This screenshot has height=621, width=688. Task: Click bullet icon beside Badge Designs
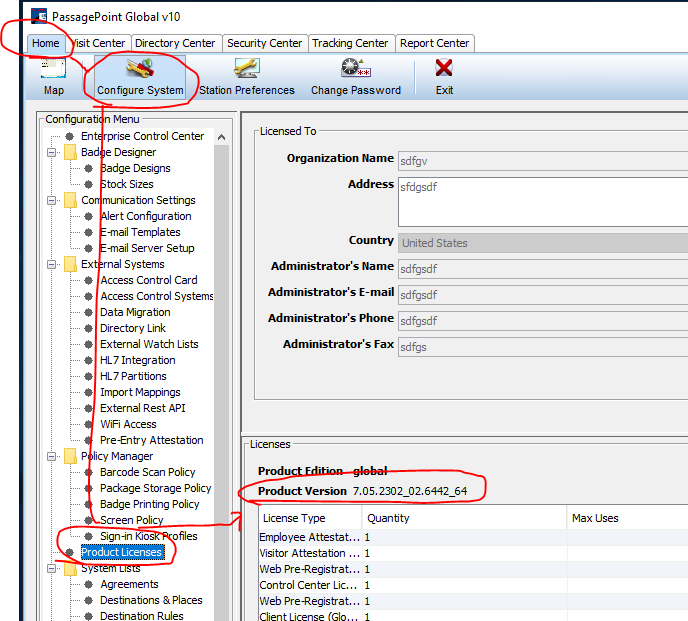point(89,168)
